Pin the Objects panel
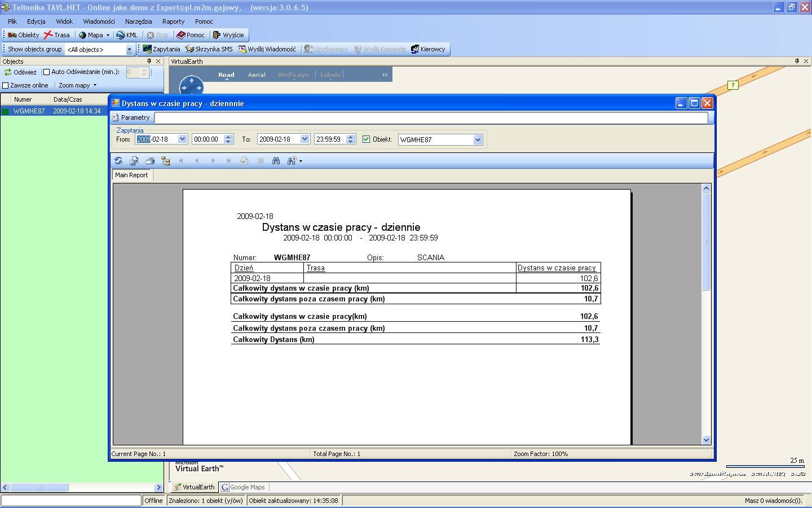 (149, 61)
